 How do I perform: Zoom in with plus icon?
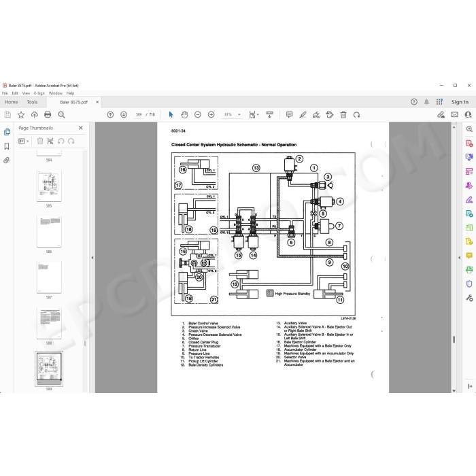tap(211, 115)
